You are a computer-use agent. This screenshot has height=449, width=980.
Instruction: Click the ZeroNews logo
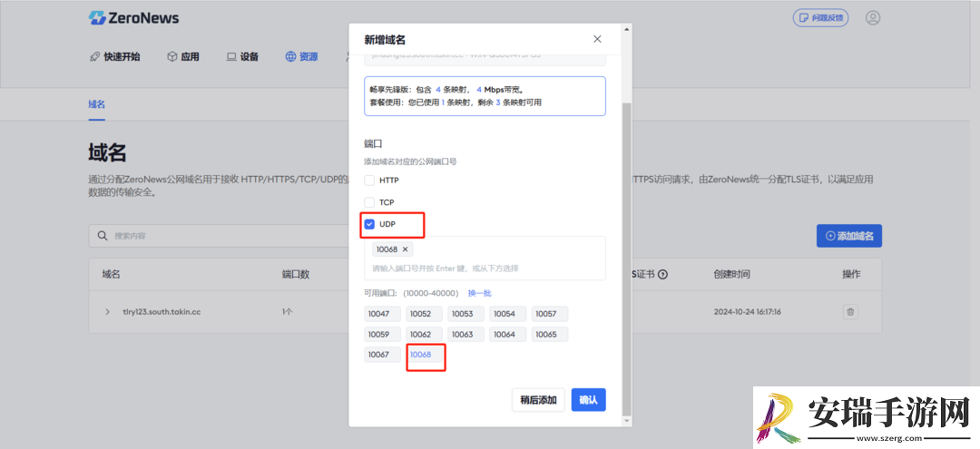tap(133, 17)
